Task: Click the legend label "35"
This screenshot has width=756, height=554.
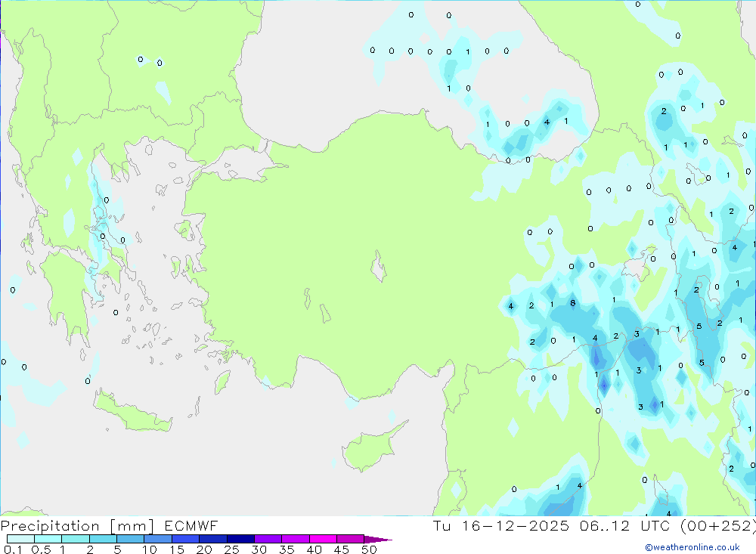Action: [287, 549]
